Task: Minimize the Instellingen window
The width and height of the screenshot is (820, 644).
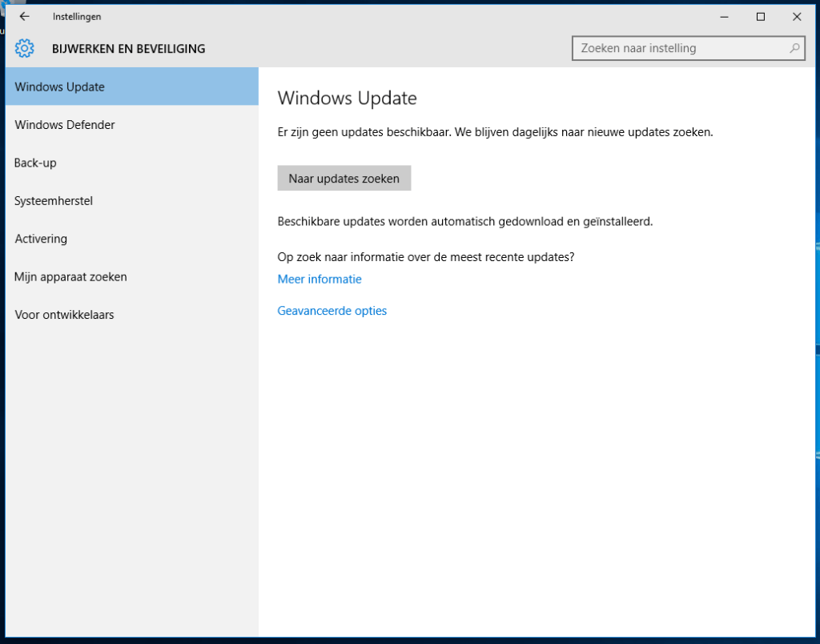Action: 724,17
